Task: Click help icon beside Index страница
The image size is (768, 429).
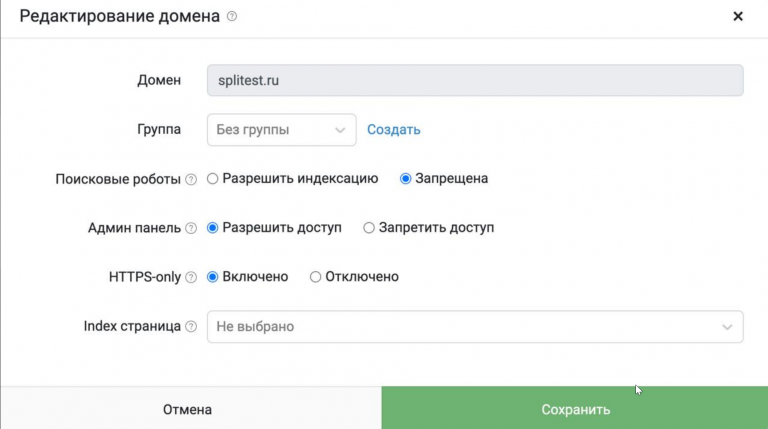Action: (190, 326)
